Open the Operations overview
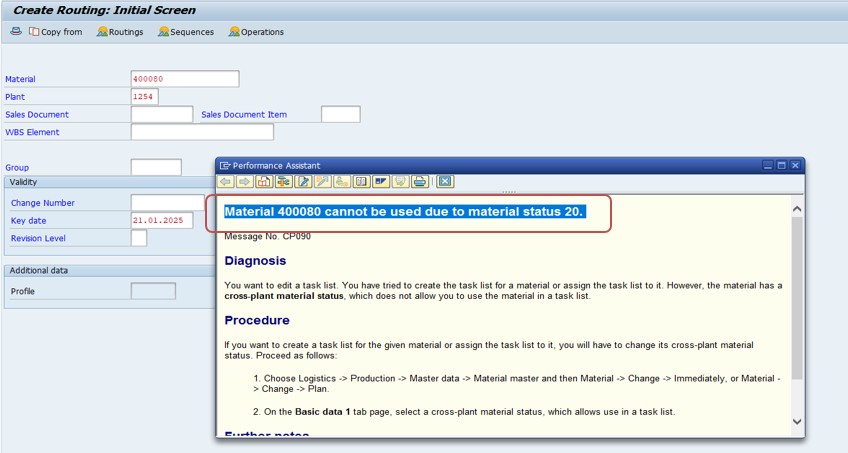Viewport: 848px width, 453px height. [x=256, y=32]
